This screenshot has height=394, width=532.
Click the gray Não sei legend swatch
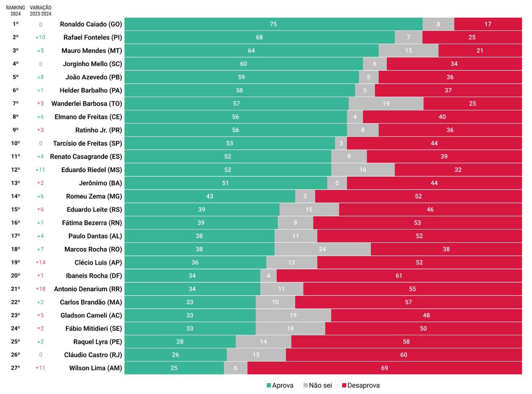[x=305, y=386]
